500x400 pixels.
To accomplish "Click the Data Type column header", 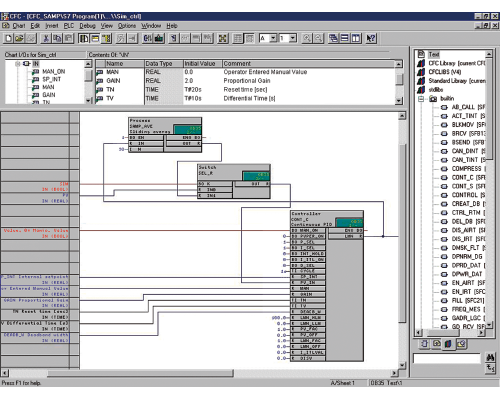I will click(x=164, y=63).
